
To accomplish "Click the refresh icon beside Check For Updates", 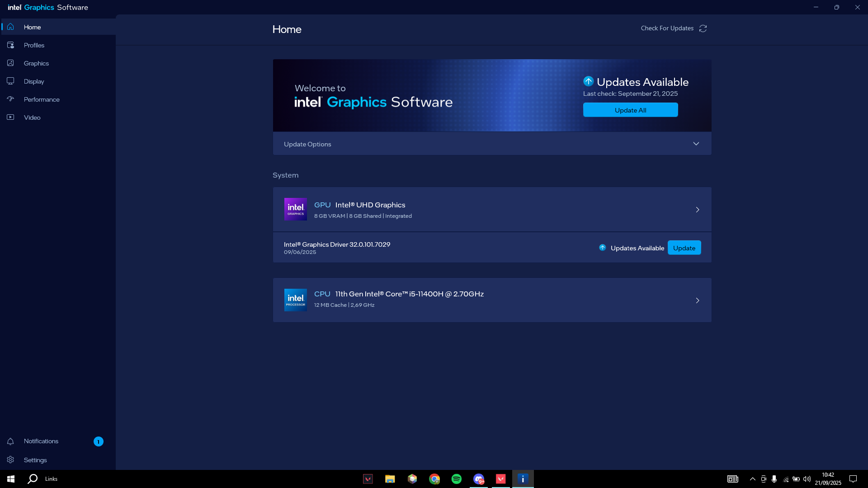I will (703, 28).
